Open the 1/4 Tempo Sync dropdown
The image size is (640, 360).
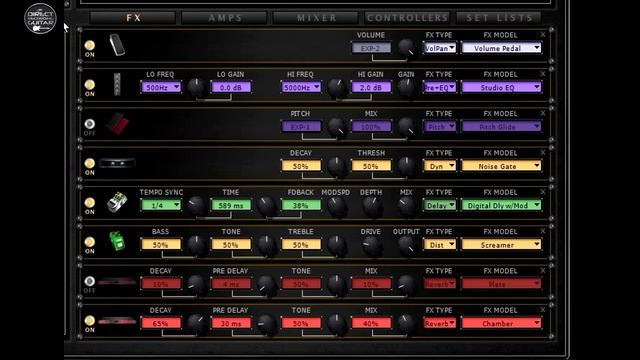161,205
